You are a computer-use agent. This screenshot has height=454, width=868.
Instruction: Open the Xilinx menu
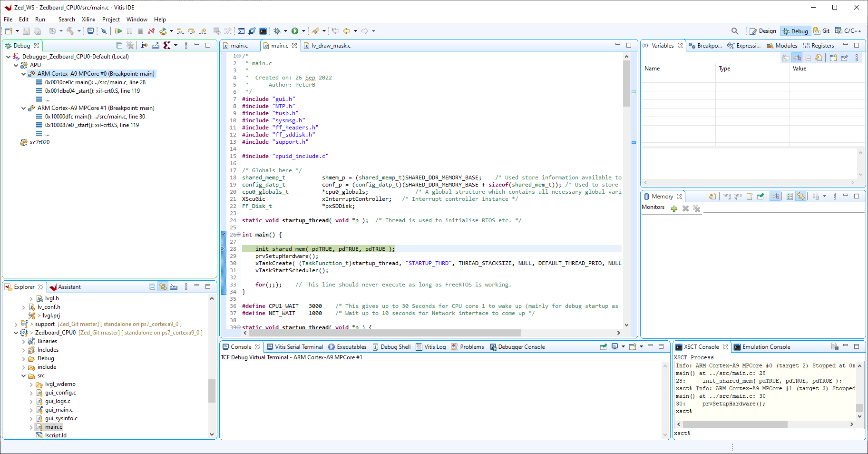pos(88,20)
